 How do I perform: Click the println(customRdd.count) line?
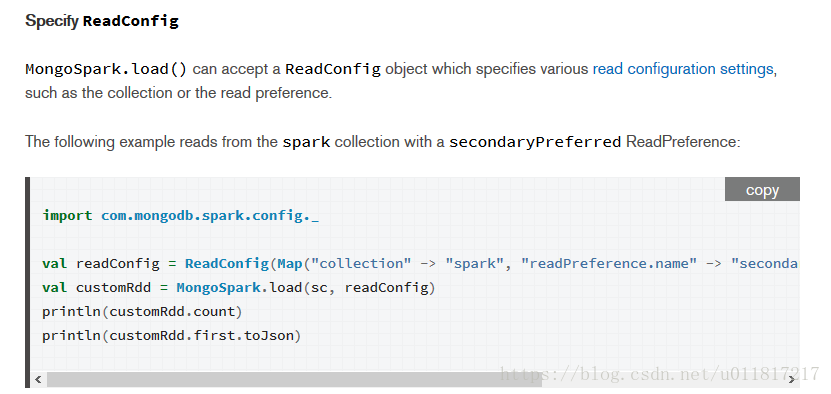(x=142, y=312)
